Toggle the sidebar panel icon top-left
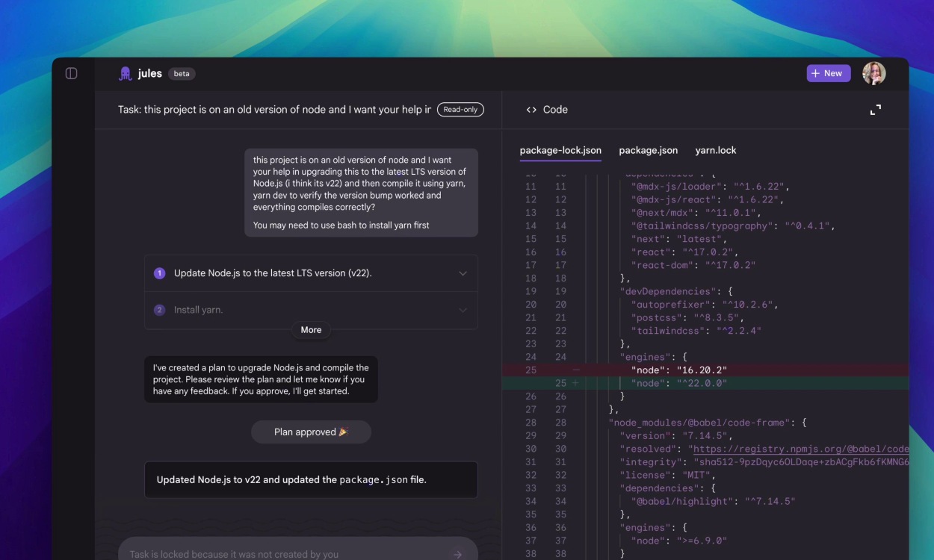Image resolution: width=934 pixels, height=560 pixels. pyautogui.click(x=72, y=72)
